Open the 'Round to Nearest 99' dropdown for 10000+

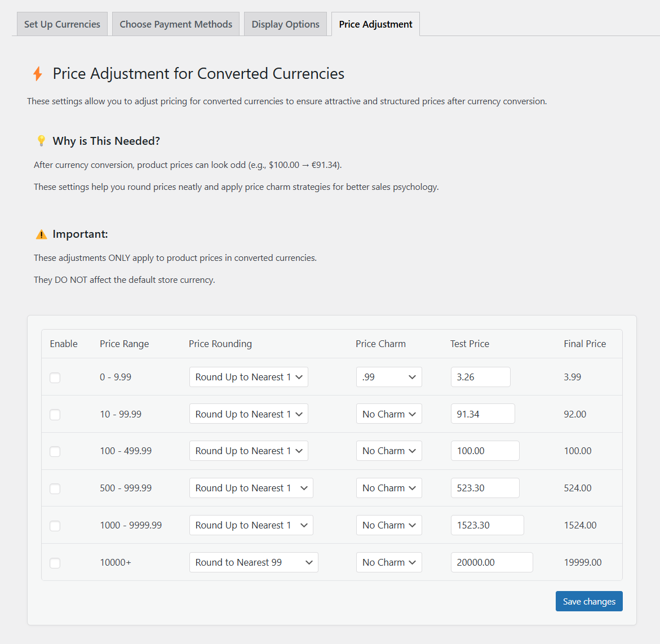pyautogui.click(x=254, y=562)
